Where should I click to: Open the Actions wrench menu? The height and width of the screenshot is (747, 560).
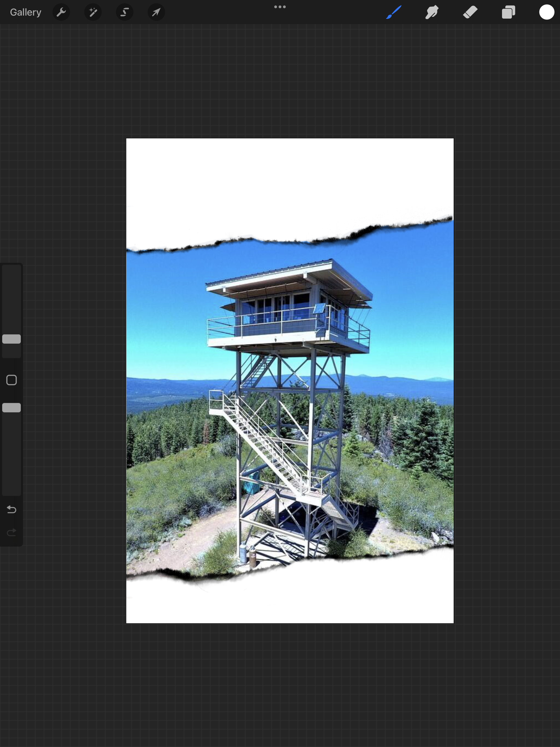[61, 13]
